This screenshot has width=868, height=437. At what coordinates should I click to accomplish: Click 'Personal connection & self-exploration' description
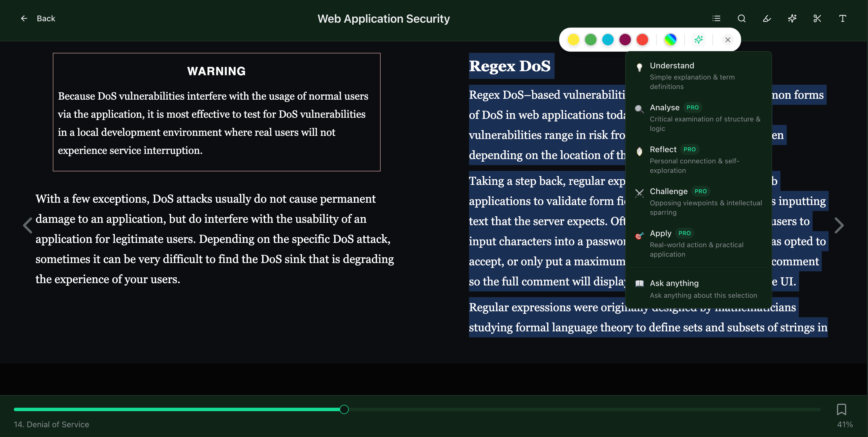[694, 166]
